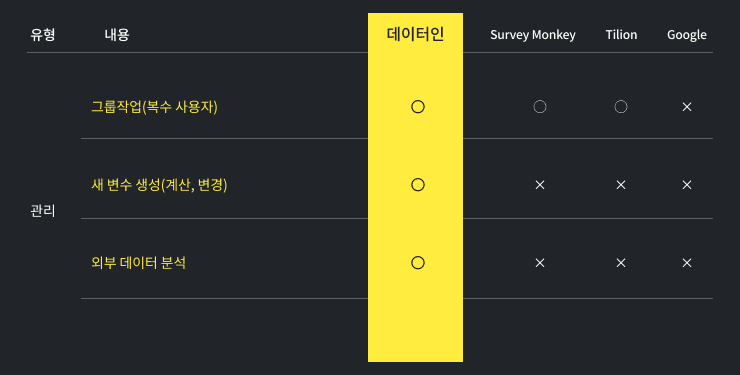The image size is (740, 375).
Task: Click the 유형 header label
Action: pos(43,34)
